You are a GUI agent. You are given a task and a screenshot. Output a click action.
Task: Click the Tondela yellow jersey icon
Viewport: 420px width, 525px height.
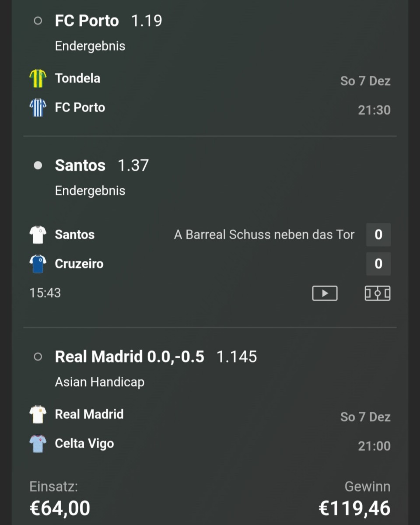[38, 78]
